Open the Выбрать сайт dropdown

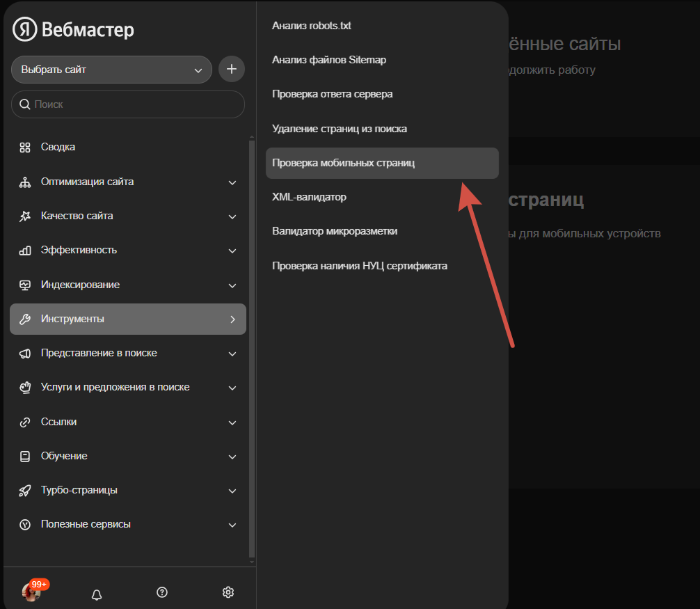[111, 70]
